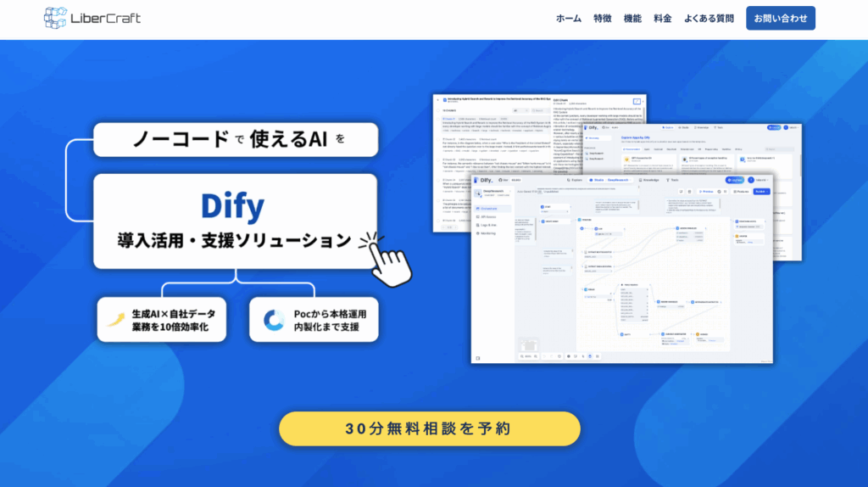
Task: Switch to Studio tab in Dify screenshot
Action: tap(596, 180)
